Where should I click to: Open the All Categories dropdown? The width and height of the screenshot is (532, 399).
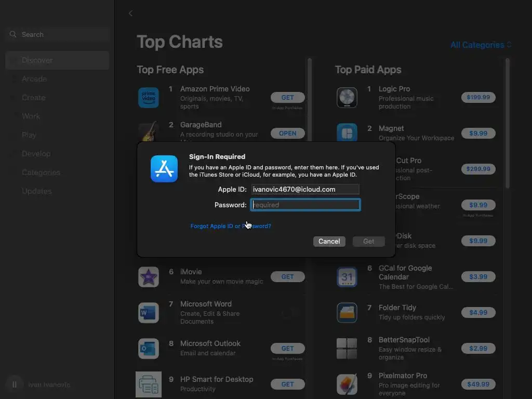pos(481,45)
